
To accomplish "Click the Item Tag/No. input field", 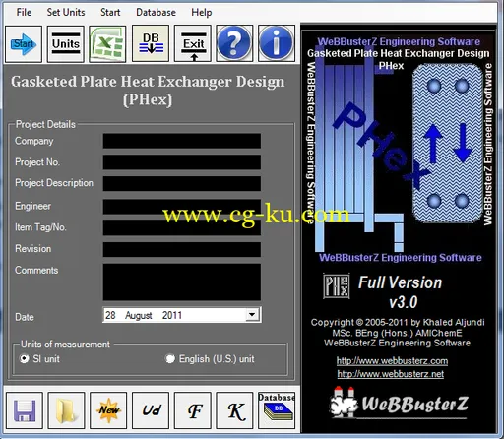I will [x=182, y=227].
